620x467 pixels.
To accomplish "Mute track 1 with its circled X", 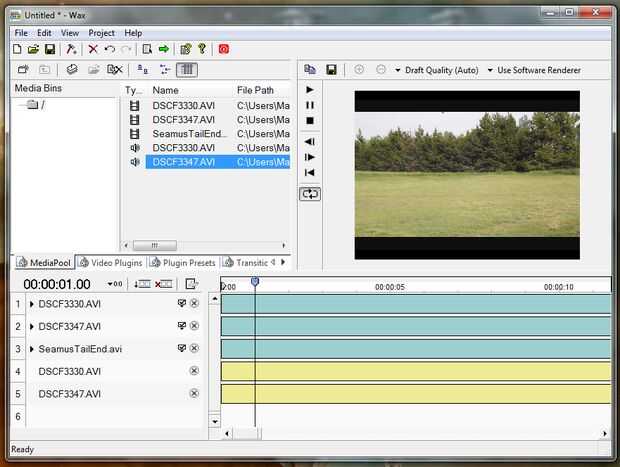I will (x=194, y=303).
